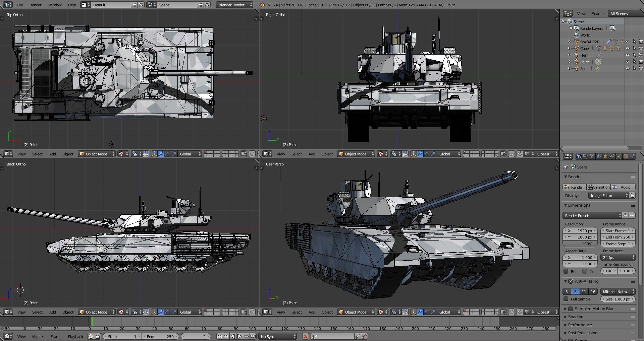644x341 pixels.
Task: Click the Timeline editor type icon
Action: [8, 336]
